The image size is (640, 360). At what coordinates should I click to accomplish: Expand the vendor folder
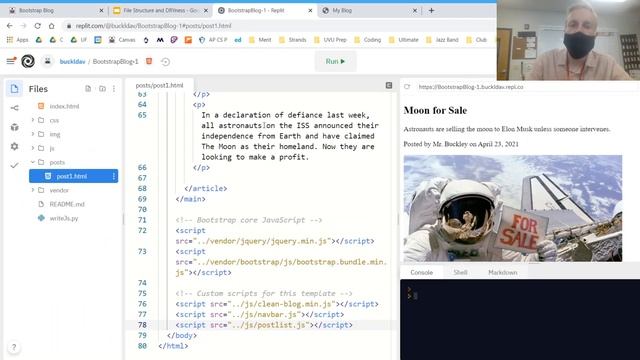pyautogui.click(x=59, y=190)
